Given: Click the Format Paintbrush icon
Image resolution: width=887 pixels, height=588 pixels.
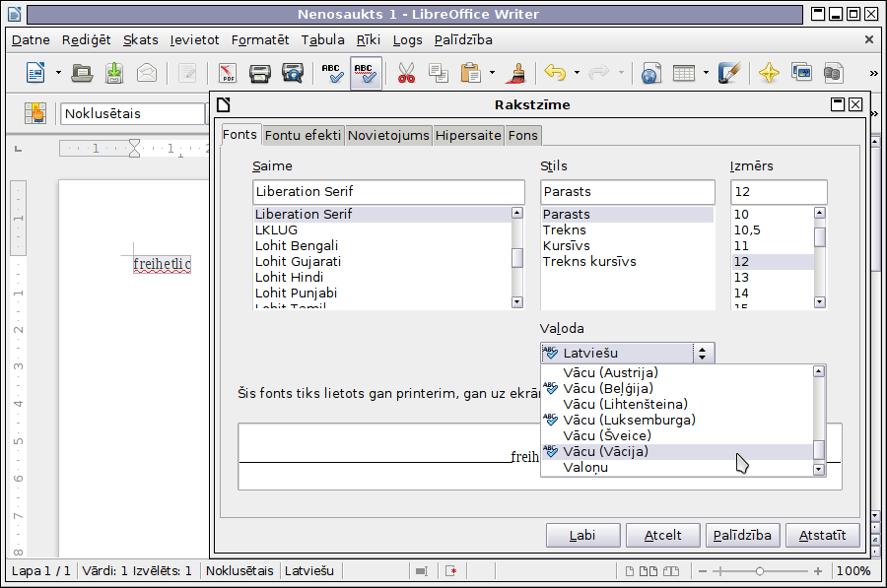Looking at the screenshot, I should pyautogui.click(x=517, y=73).
